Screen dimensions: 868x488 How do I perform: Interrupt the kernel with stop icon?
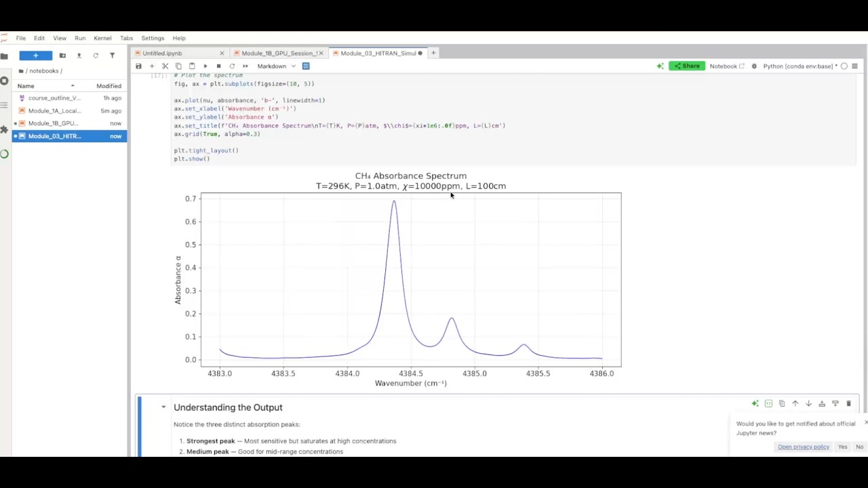pos(218,66)
